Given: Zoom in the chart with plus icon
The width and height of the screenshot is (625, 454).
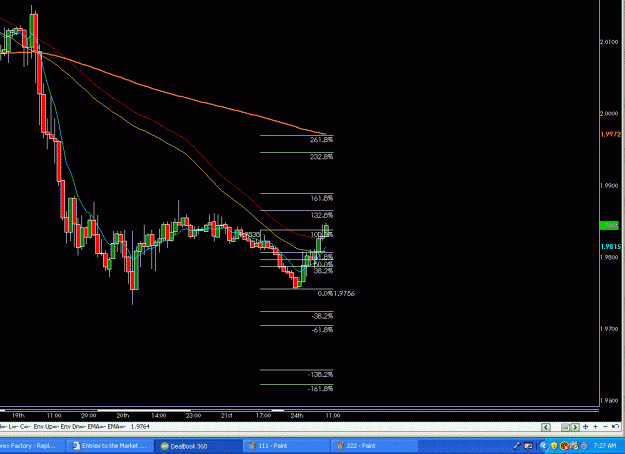Looking at the screenshot, I should (596, 426).
